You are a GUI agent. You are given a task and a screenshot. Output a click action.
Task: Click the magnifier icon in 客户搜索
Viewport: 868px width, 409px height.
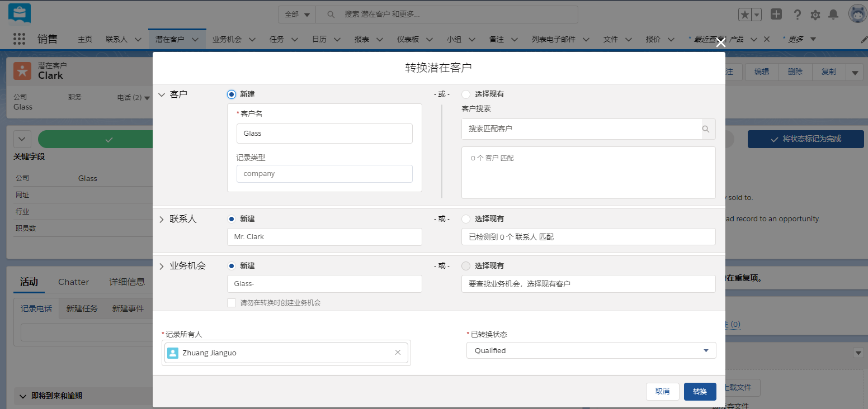706,129
